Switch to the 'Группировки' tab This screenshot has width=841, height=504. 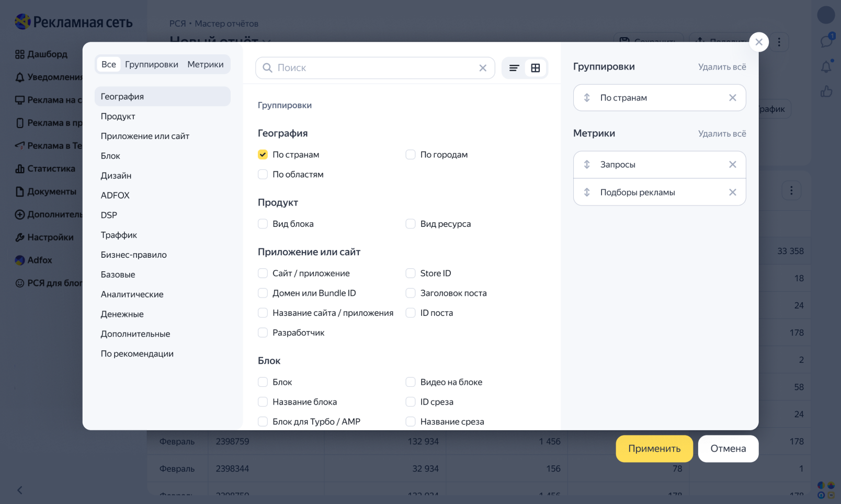(x=151, y=64)
